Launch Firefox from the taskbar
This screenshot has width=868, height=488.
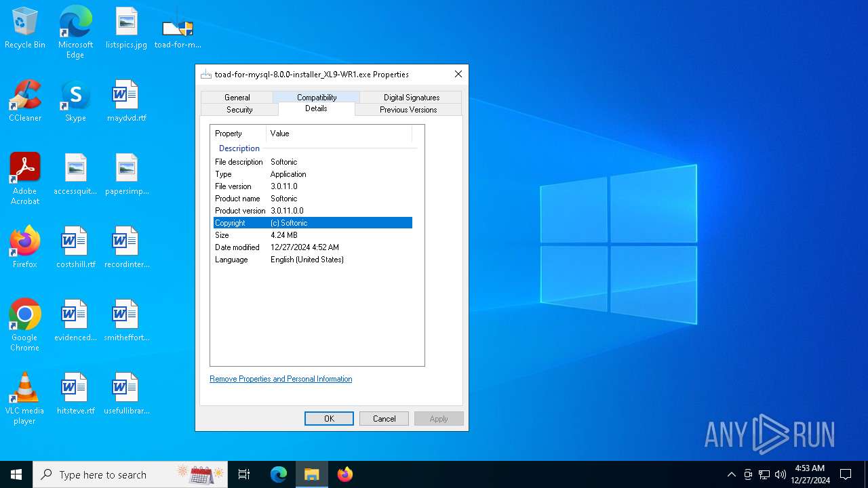(345, 474)
